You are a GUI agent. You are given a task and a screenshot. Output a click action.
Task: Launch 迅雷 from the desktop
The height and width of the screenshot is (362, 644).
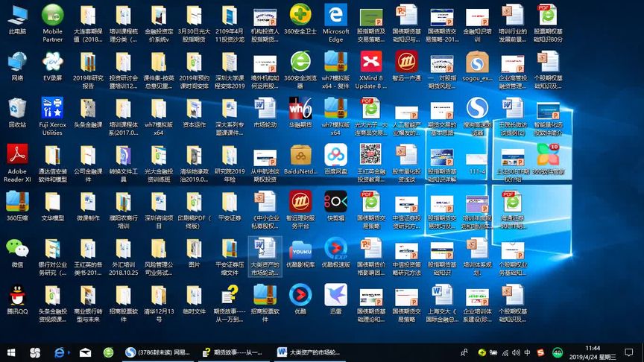pos(335,296)
